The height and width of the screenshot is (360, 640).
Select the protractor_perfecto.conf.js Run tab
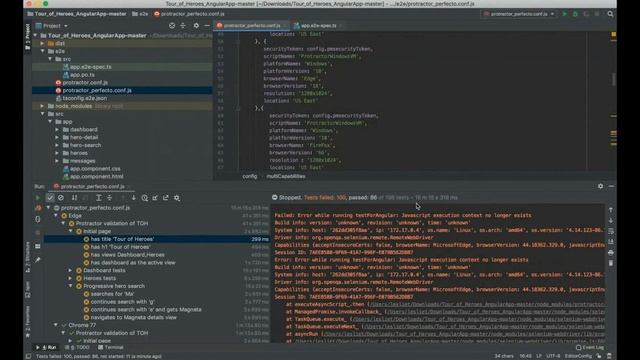92,187
